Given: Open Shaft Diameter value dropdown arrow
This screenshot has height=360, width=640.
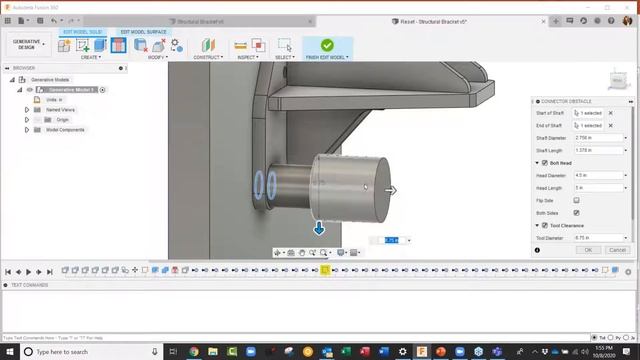Looking at the screenshot, I should click(x=625, y=138).
